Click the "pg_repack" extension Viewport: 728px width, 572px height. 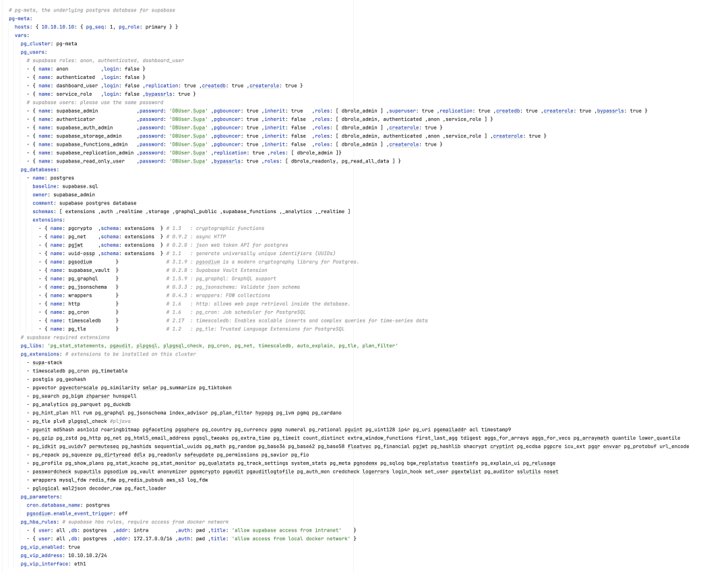[46, 455]
